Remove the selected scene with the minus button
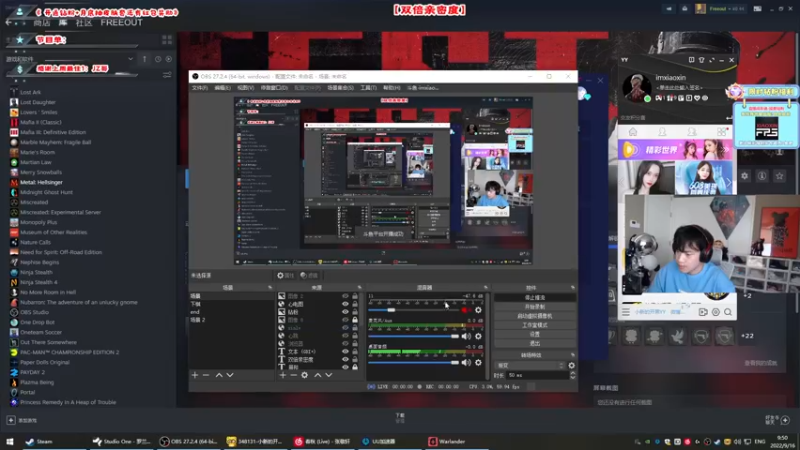 tap(206, 375)
